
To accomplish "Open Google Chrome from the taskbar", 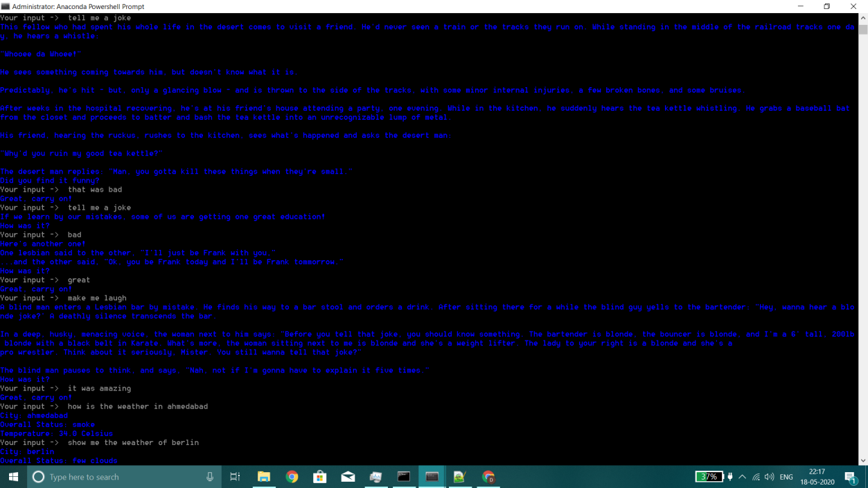I will click(x=292, y=477).
